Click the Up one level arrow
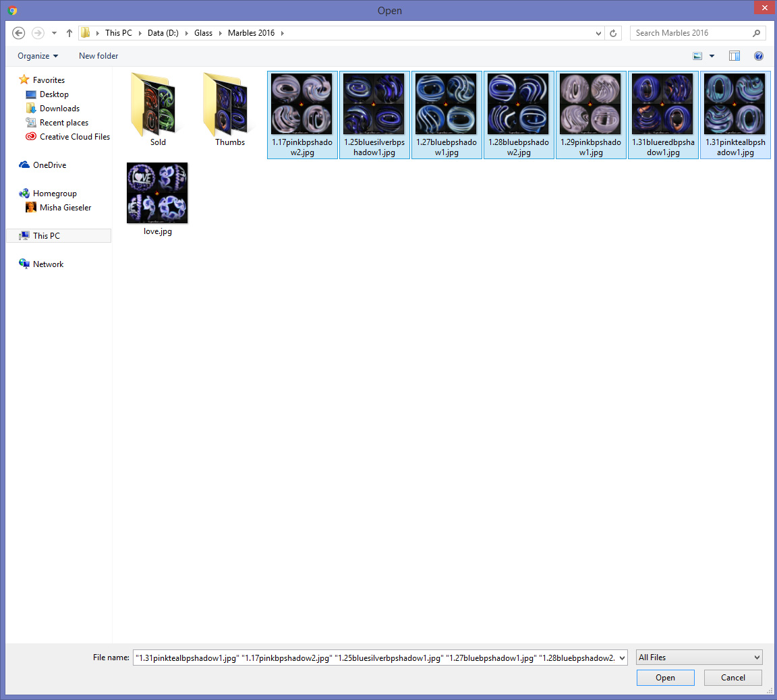777x700 pixels. tap(69, 33)
